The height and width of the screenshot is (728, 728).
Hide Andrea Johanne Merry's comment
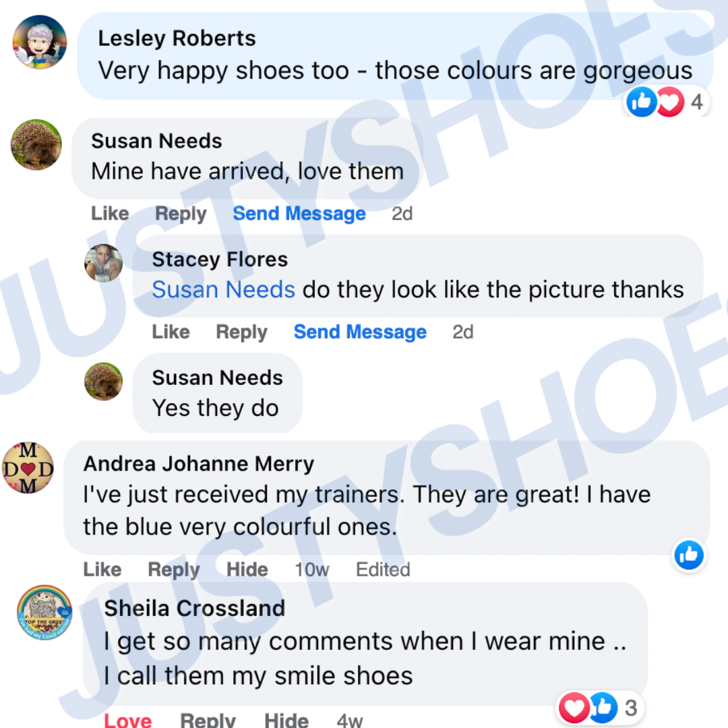pos(247,569)
